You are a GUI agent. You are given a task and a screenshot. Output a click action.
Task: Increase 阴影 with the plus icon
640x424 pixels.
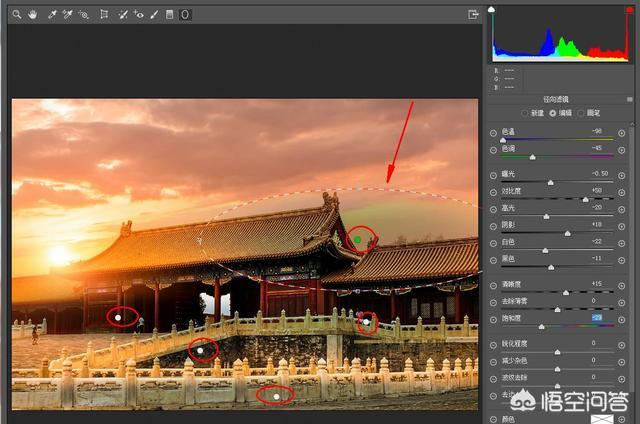pos(621,226)
